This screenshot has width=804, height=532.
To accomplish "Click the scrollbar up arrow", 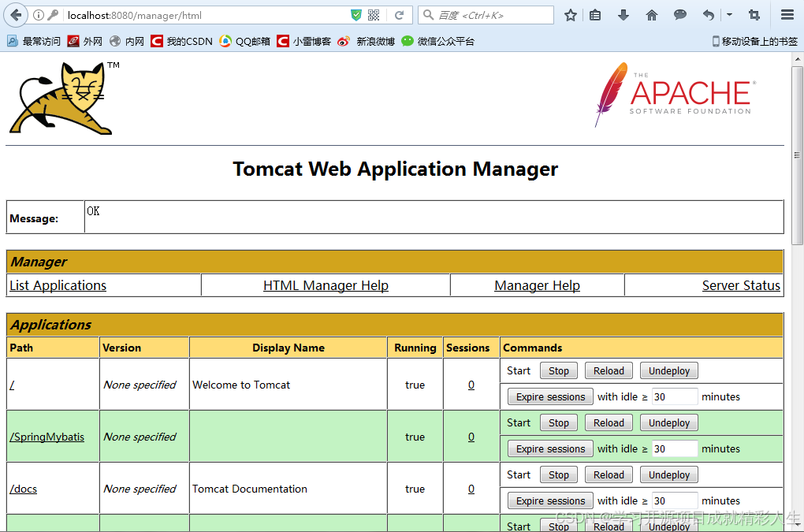I will 797,59.
